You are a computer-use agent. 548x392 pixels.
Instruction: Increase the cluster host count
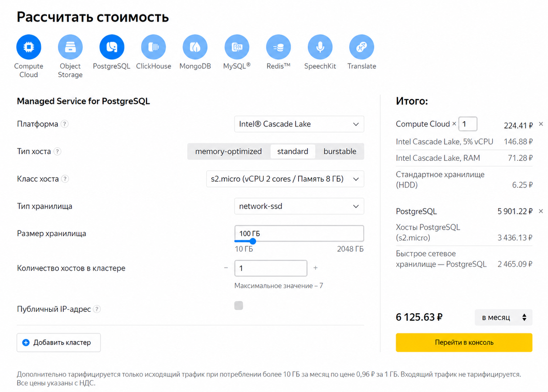click(x=315, y=268)
